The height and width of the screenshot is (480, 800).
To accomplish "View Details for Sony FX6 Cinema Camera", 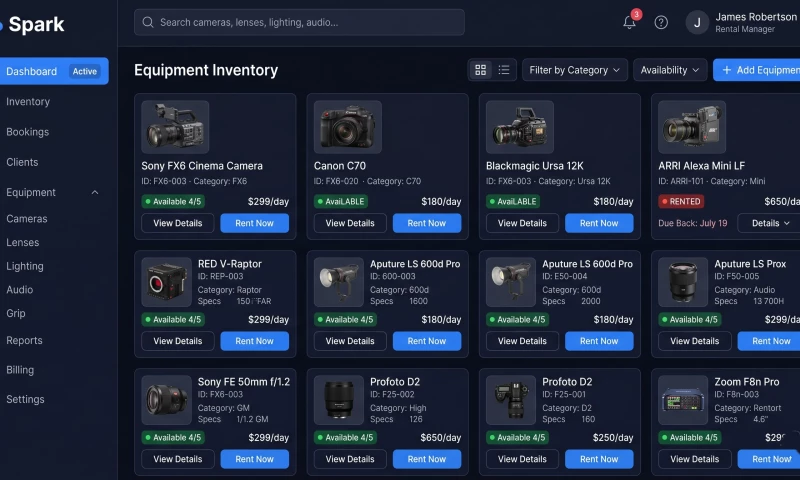I will (x=178, y=223).
